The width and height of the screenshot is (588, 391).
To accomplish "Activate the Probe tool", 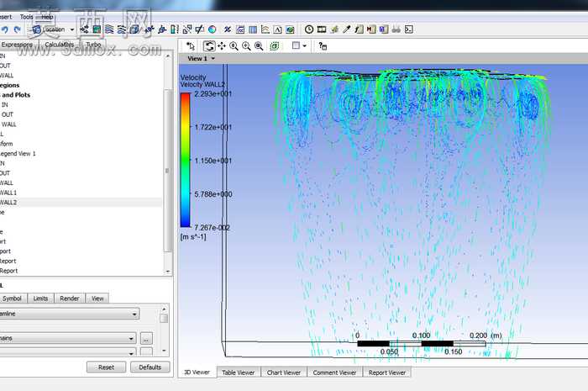I will (x=346, y=29).
